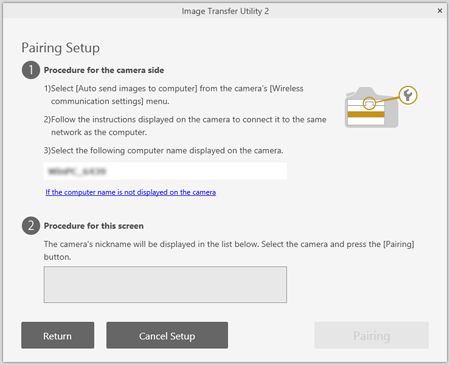This screenshot has width=450, height=365.
Task: Click inside the camera nickname list box
Action: (x=165, y=284)
